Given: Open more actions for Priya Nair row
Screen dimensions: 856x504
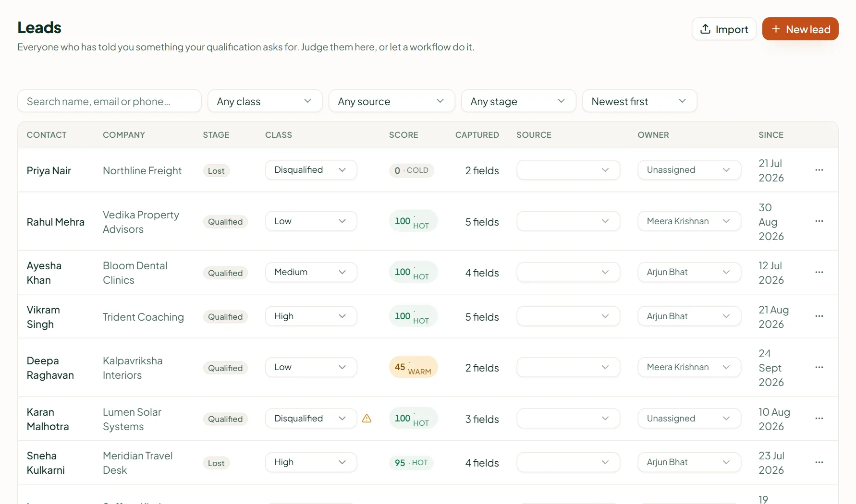Looking at the screenshot, I should point(819,170).
